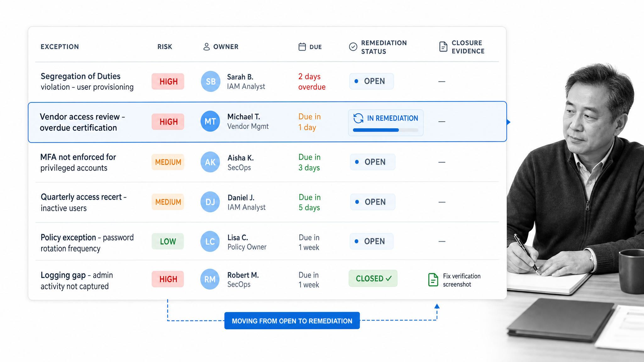644x362 pixels.
Task: Open Daniel J.'s DJ avatar
Action: pos(210,202)
